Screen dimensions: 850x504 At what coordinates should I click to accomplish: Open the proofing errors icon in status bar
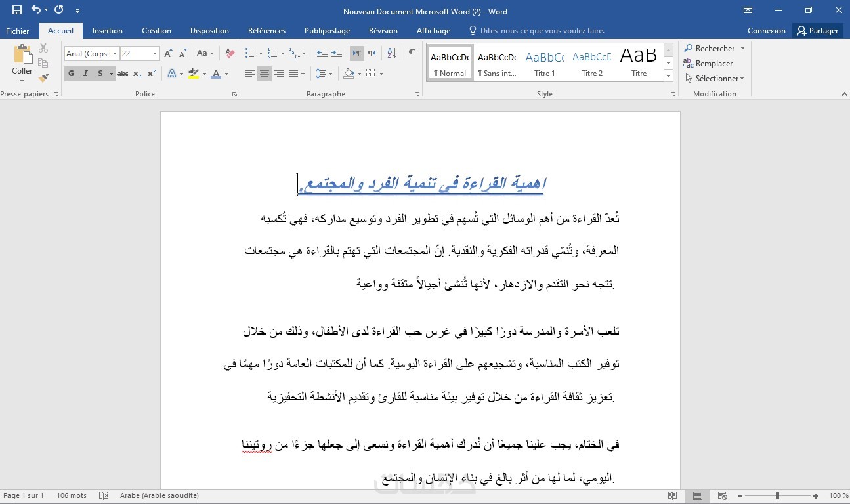tap(104, 496)
